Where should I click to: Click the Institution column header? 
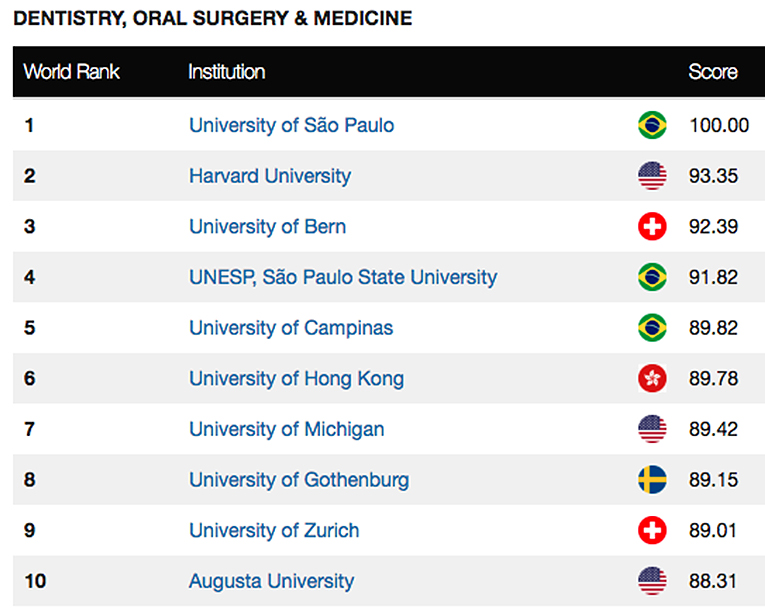pyautogui.click(x=227, y=72)
